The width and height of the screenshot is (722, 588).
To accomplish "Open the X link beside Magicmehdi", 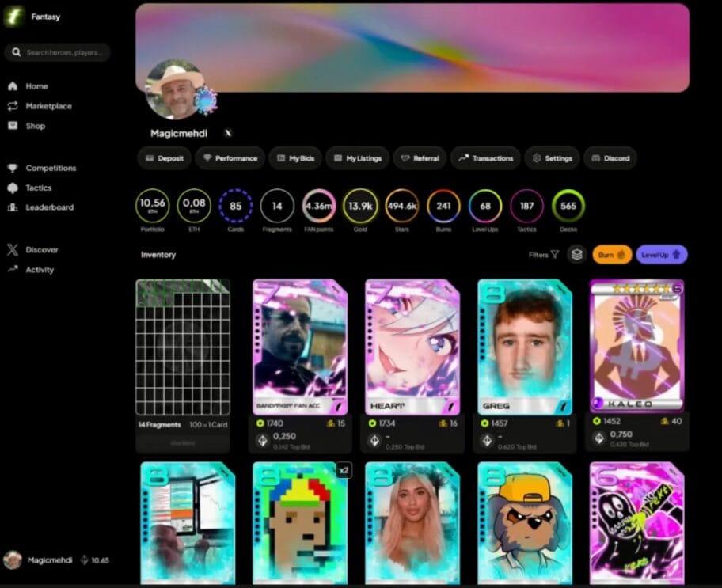I will 228,134.
